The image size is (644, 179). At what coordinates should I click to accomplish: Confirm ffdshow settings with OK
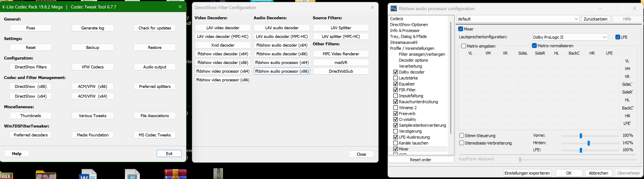(569, 173)
